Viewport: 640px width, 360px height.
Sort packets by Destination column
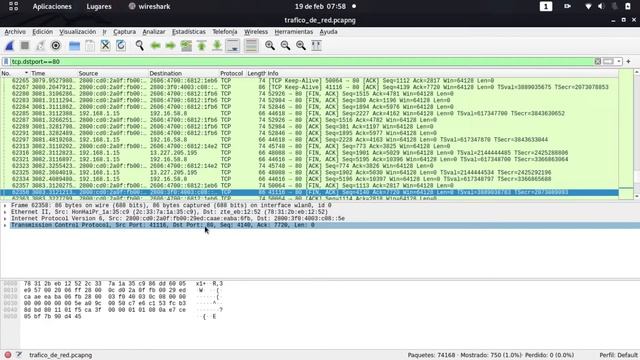(184, 73)
